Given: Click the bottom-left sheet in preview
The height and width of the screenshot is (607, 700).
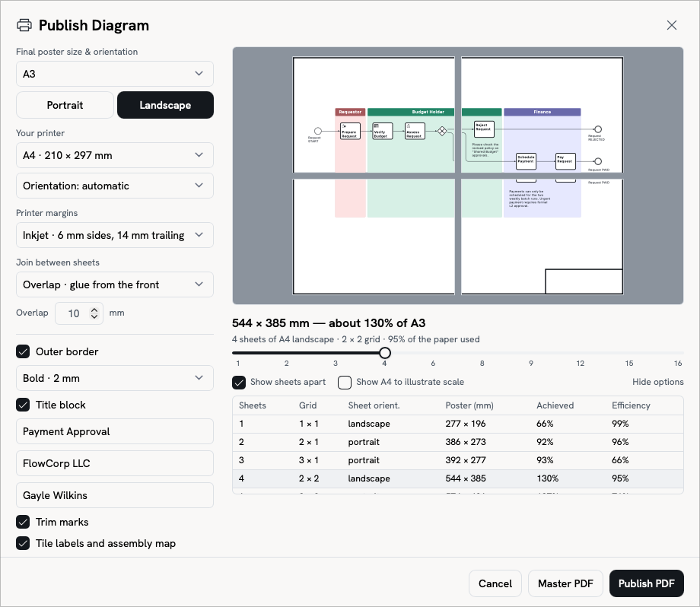Looking at the screenshot, I should [374, 237].
